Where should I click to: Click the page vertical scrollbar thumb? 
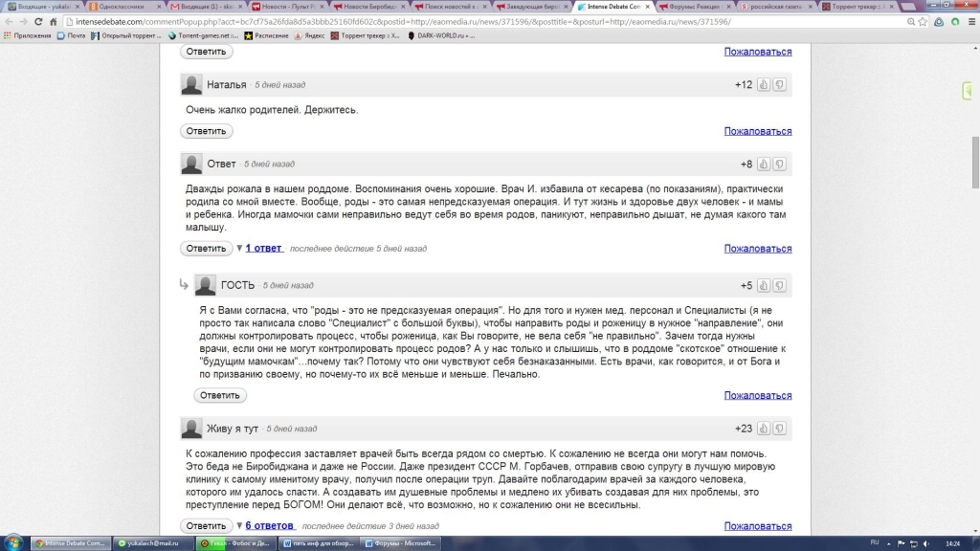(975, 161)
